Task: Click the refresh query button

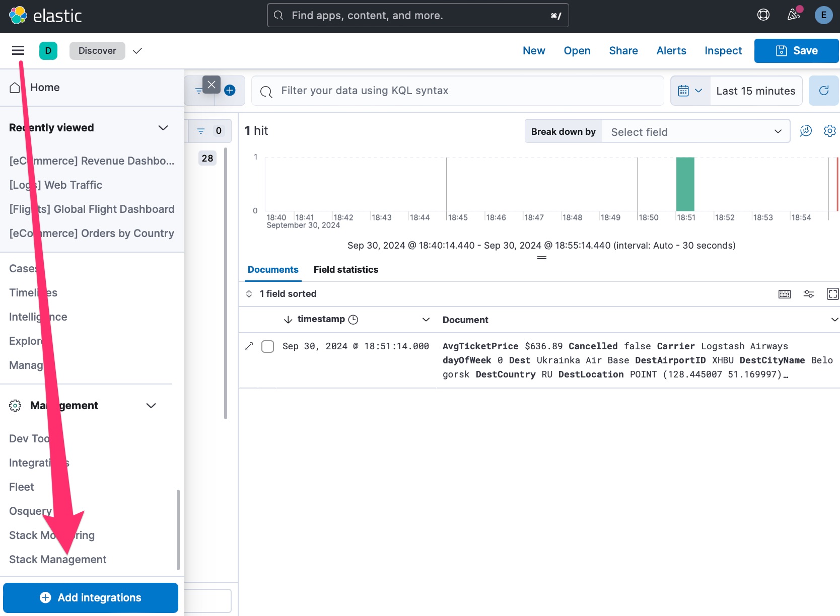Action: coord(824,91)
